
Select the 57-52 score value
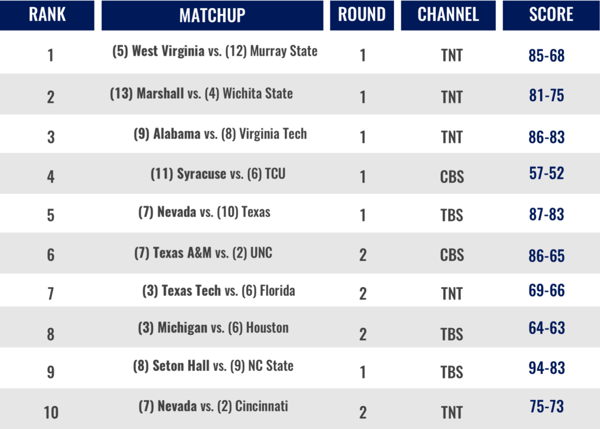(x=546, y=173)
